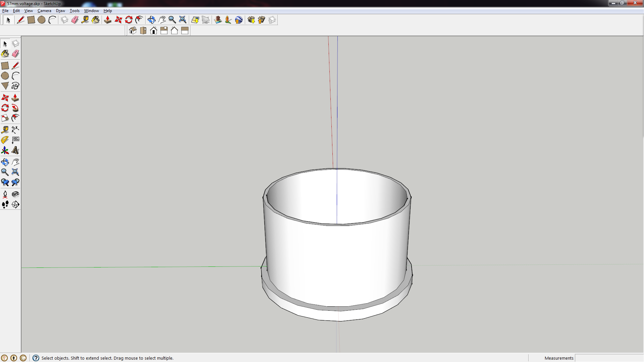
Task: Go to next camera view
Action: point(15,183)
